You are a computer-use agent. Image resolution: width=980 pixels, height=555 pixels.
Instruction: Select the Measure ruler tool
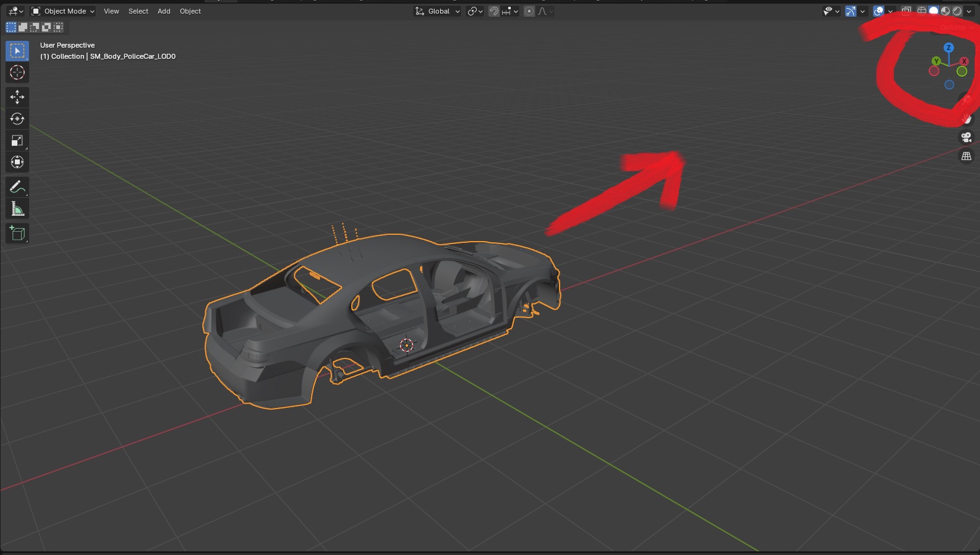(x=17, y=209)
